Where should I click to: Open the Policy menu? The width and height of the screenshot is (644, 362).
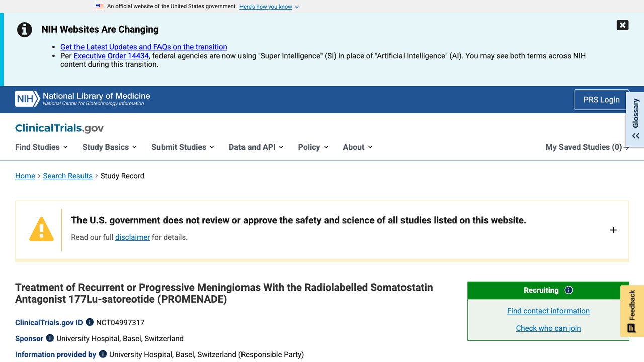[313, 147]
